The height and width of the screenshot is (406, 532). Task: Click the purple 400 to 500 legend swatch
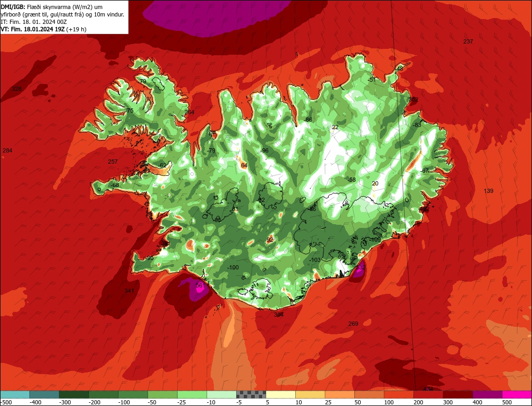(x=487, y=394)
